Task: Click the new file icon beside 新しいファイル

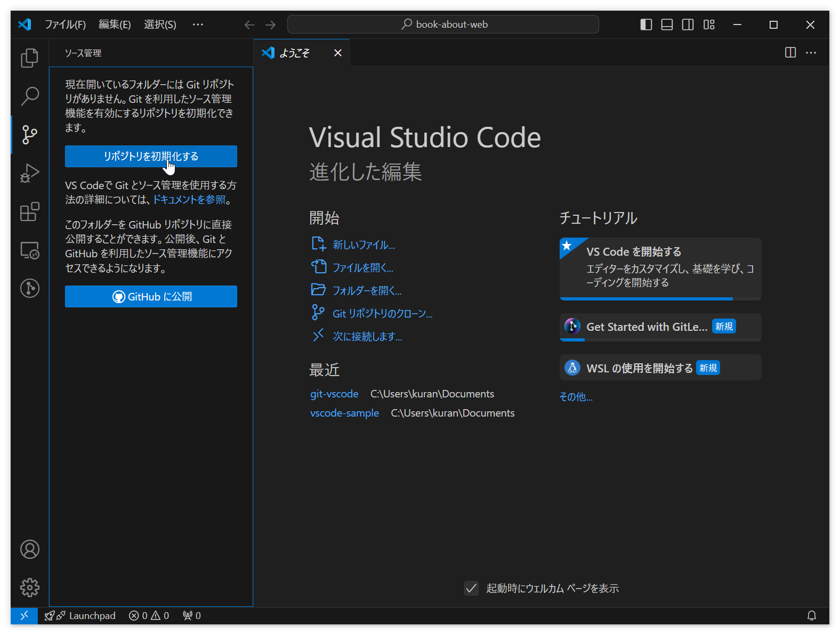Action: point(318,244)
